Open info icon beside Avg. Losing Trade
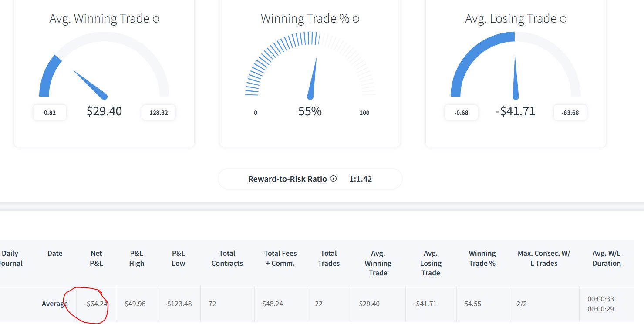 click(x=563, y=20)
